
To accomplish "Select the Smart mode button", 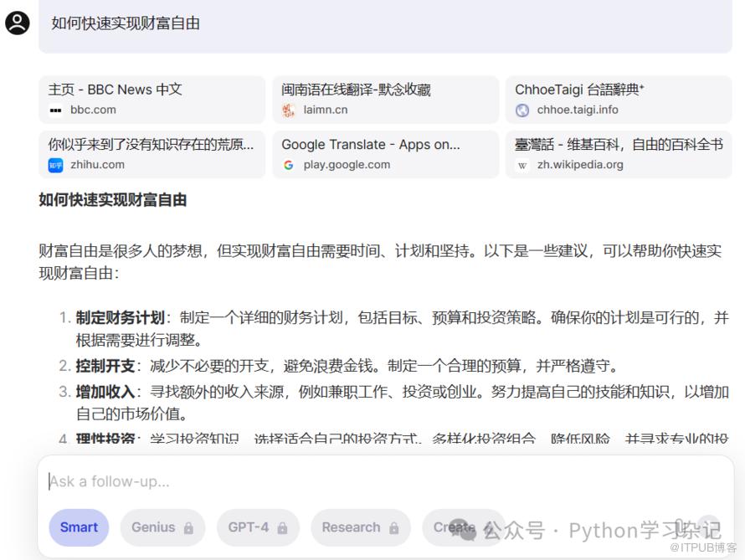I will 79,527.
